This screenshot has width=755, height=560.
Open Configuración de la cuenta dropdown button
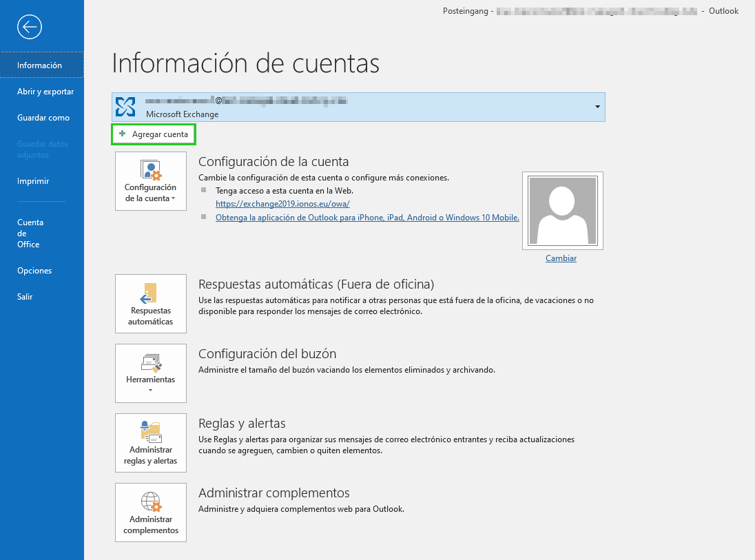point(151,181)
